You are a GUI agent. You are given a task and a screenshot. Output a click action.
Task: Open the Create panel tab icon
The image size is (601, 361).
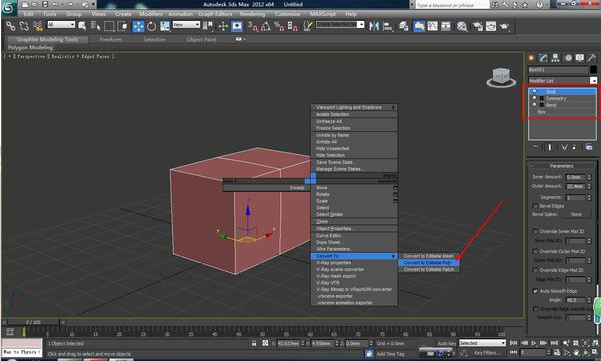click(531, 58)
